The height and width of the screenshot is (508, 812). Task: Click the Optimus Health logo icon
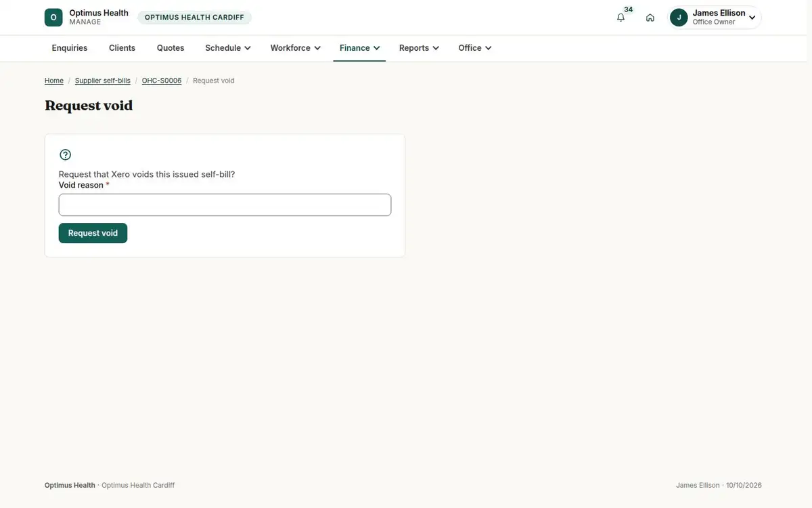point(53,18)
